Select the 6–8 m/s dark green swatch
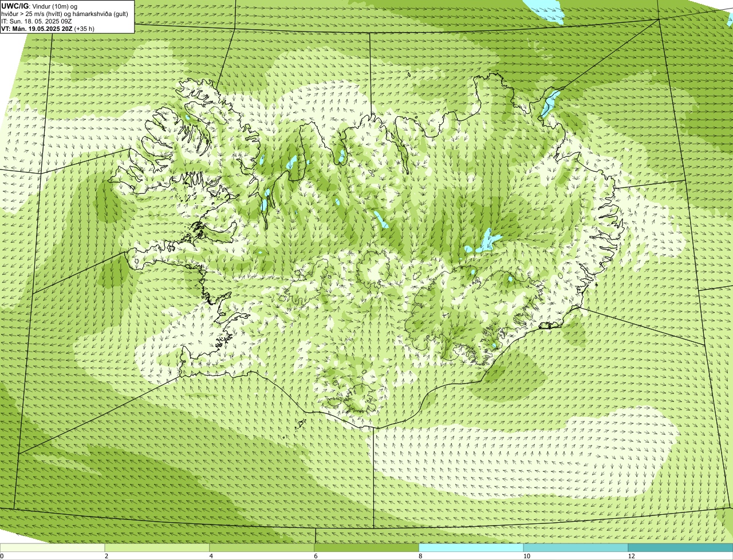 366,548
